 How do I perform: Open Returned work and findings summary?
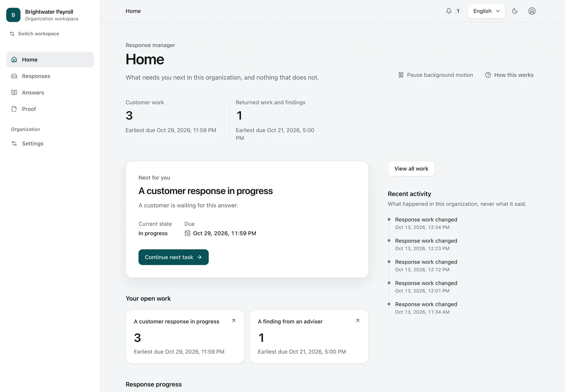[279, 120]
